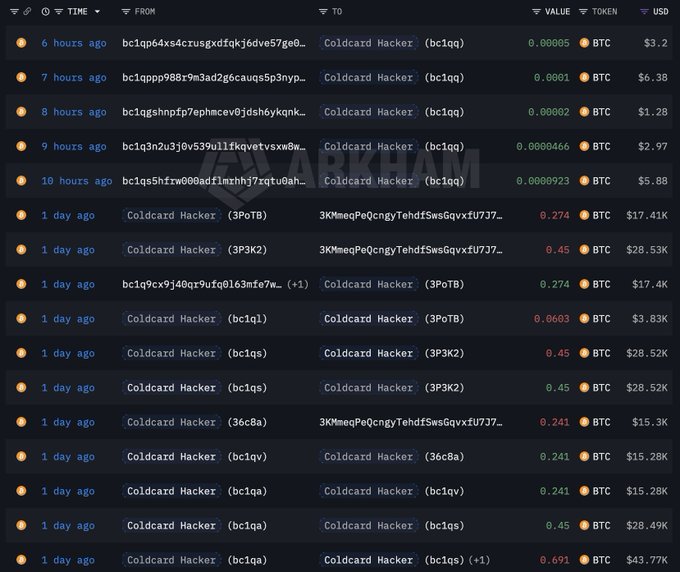Screen dimensions: 680x572
Task: Open Coldcard Hacker (bc1qv) sender tag
Action: 171,457
